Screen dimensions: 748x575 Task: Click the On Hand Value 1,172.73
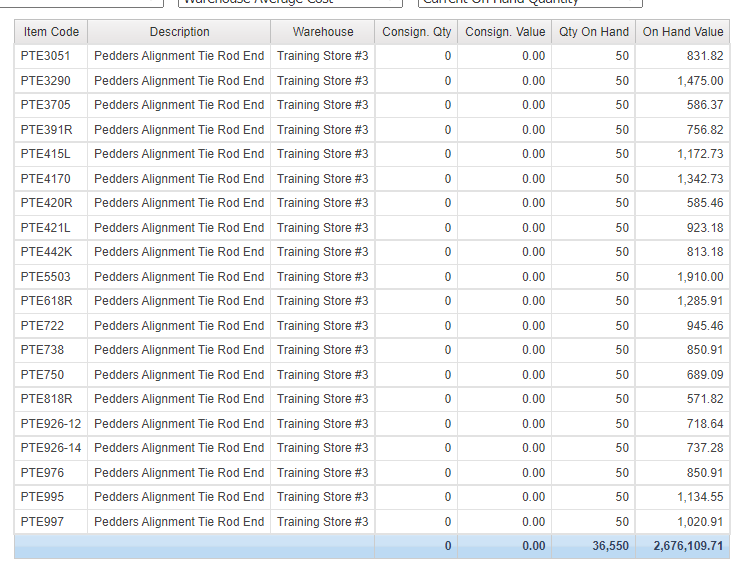point(700,154)
